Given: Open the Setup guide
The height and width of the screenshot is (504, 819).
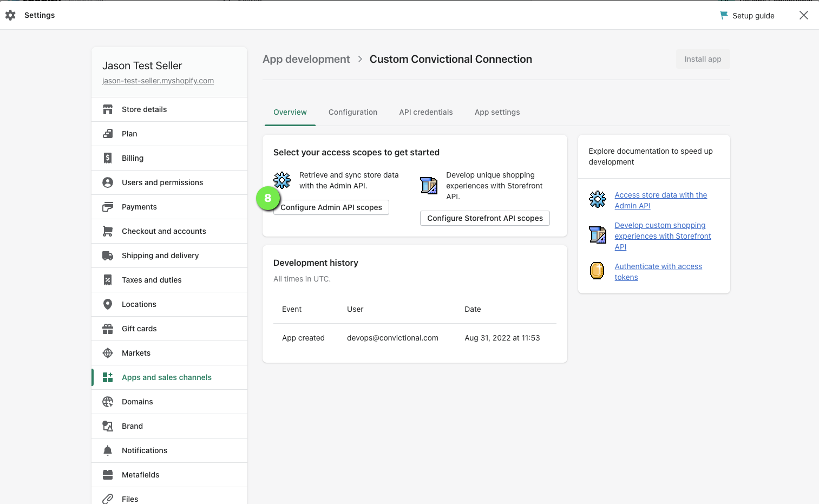Looking at the screenshot, I should (x=747, y=15).
